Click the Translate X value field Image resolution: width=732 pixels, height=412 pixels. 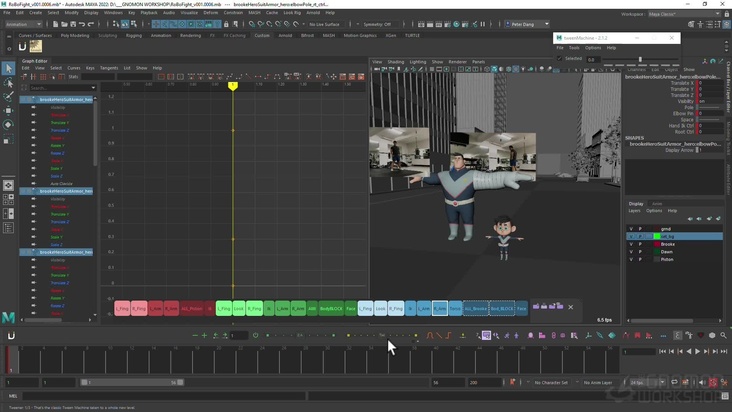pyautogui.click(x=711, y=83)
